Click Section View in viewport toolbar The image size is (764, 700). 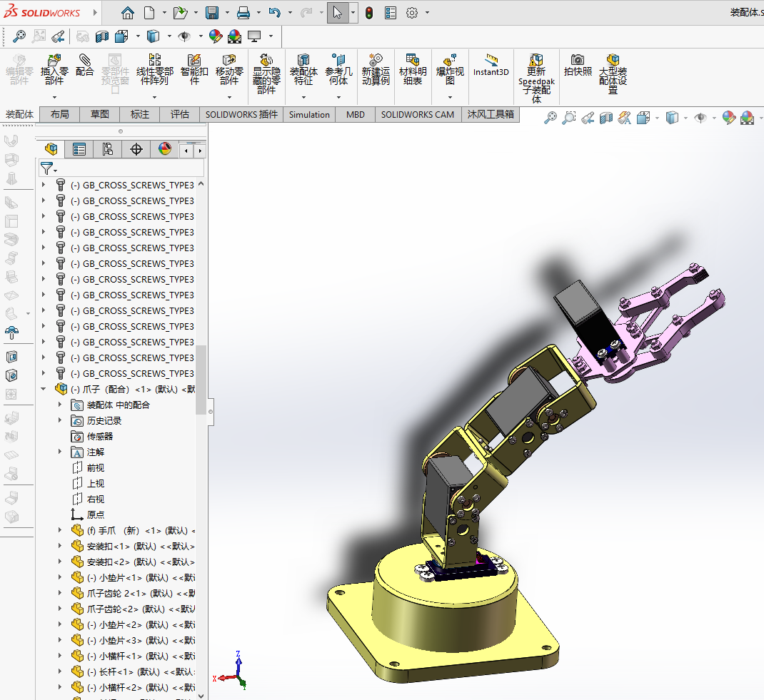[x=606, y=118]
